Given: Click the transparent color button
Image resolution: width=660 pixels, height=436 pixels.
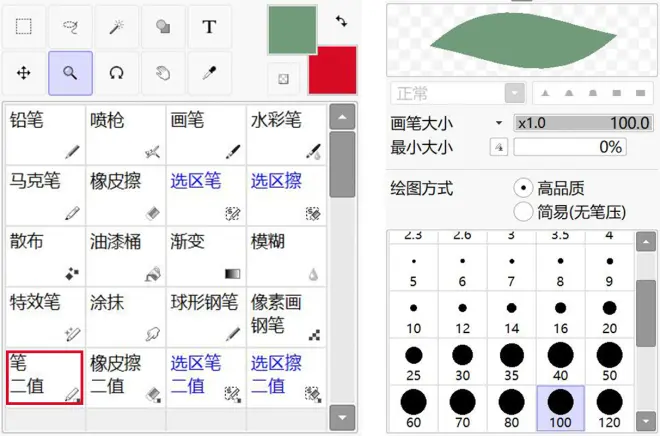Looking at the screenshot, I should click(x=283, y=79).
